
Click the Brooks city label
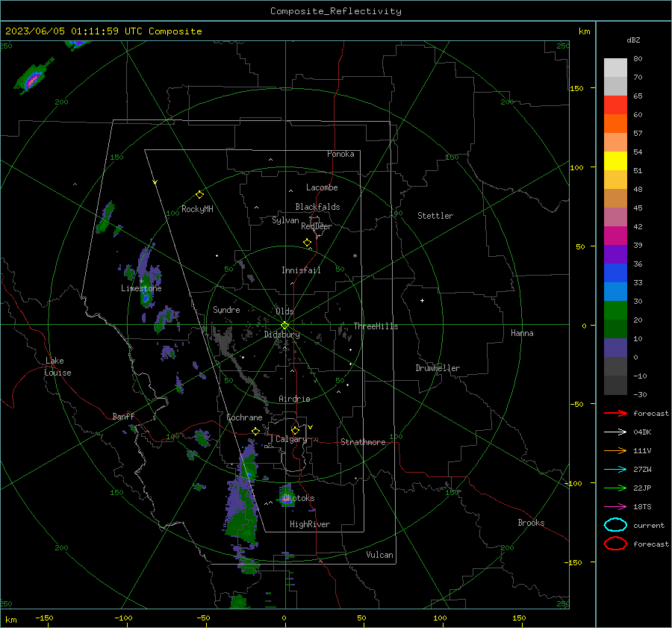pos(531,523)
